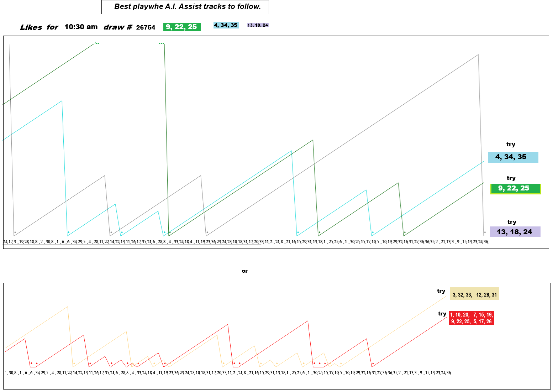
Task: Click the gray star at upper chart's far left
Action: [15, 233]
